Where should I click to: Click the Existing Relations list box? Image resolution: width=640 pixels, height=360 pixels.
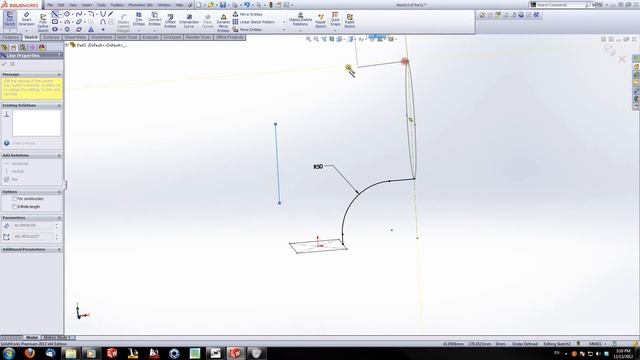(36, 123)
